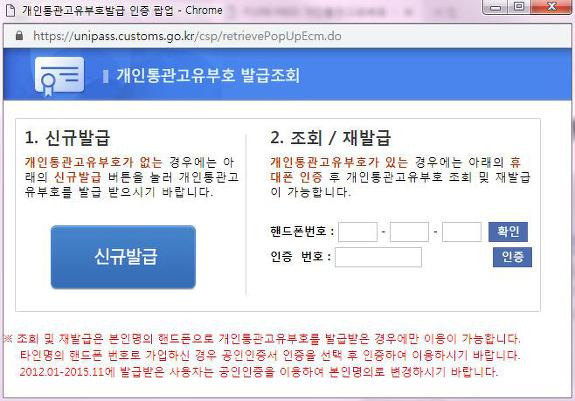The height and width of the screenshot is (401, 575).
Task: Click the '인증 번호 :' label
Action: [301, 257]
